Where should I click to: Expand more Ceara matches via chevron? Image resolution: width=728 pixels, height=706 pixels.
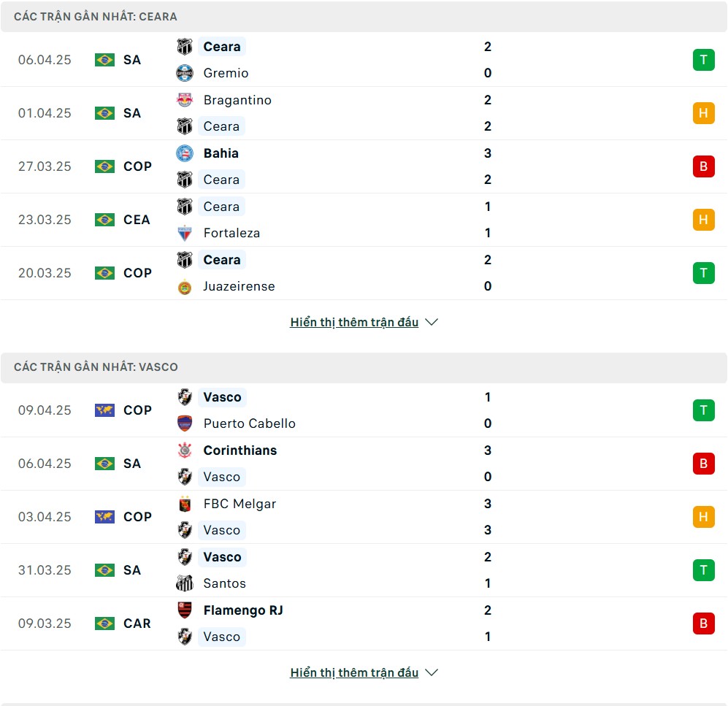pyautogui.click(x=432, y=322)
